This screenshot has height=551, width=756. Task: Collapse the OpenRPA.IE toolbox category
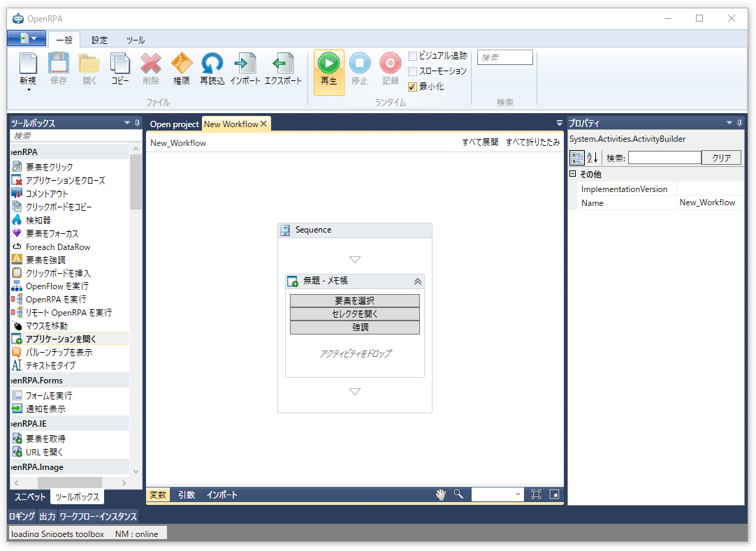tap(70, 424)
